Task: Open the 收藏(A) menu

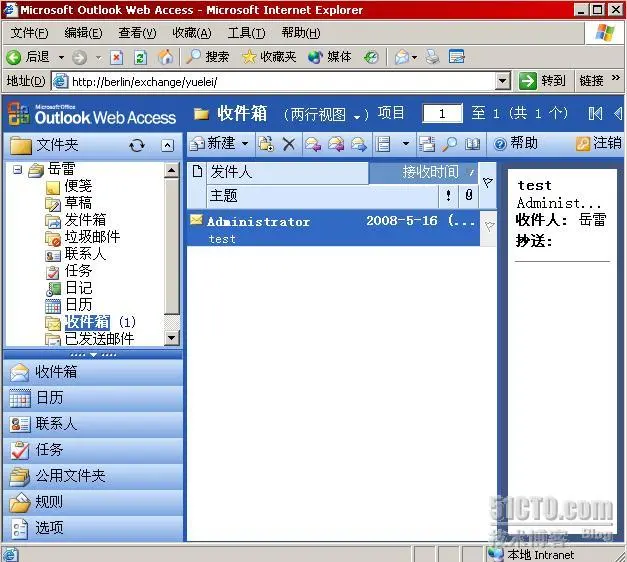Action: (x=192, y=33)
